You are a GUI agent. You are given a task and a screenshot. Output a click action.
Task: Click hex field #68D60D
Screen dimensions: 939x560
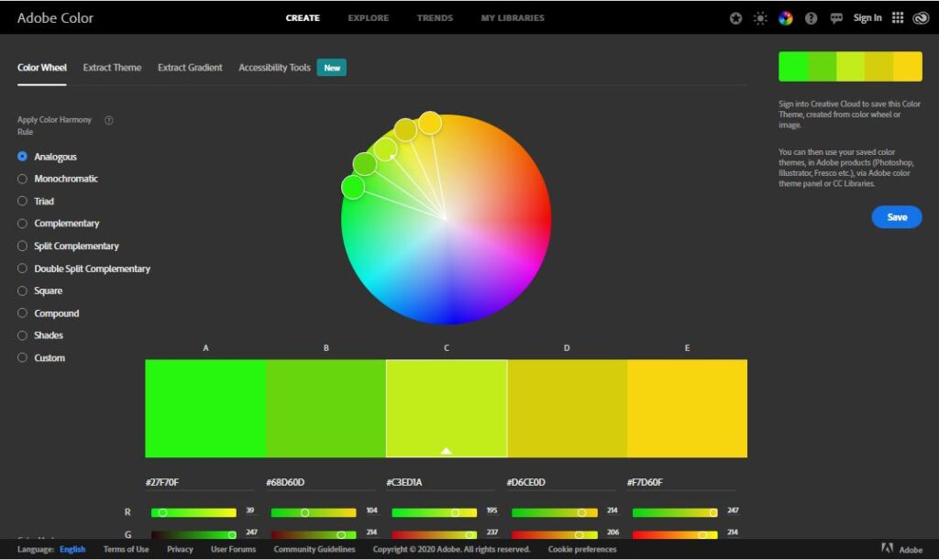[x=320, y=482]
